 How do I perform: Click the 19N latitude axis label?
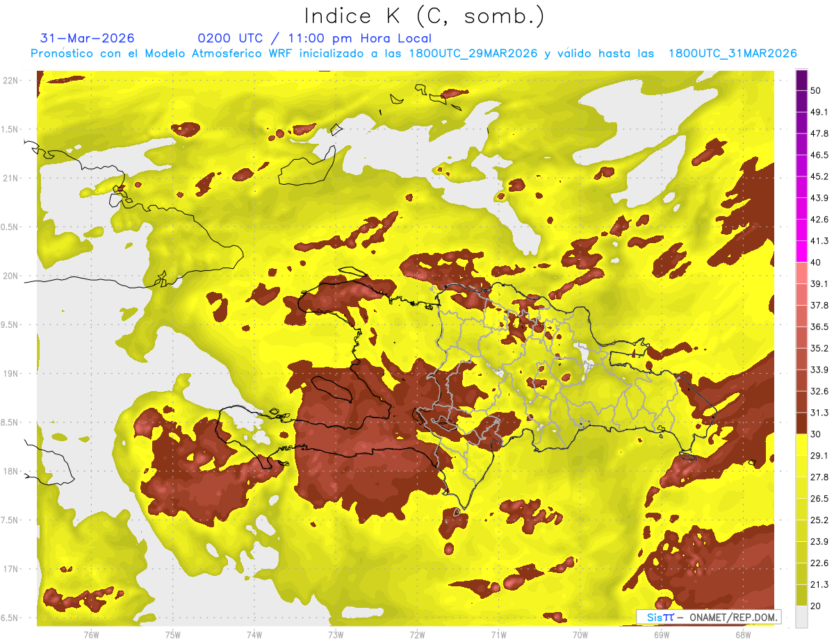click(10, 374)
